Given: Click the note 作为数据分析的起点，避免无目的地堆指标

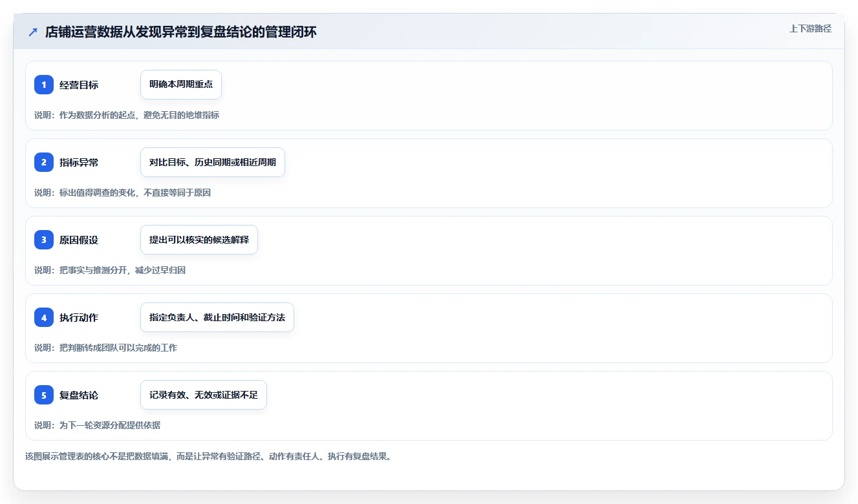Looking at the screenshot, I should [x=139, y=115].
